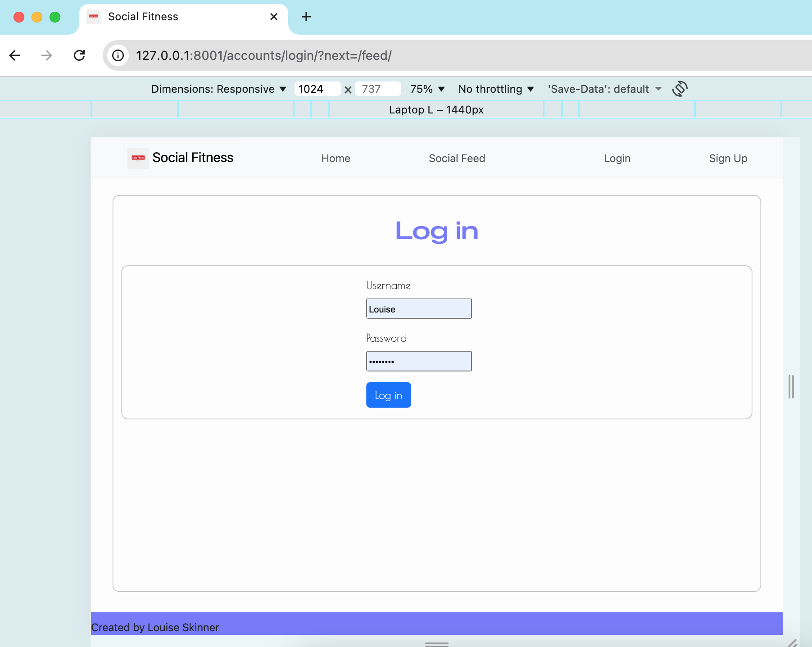Open a new browser tab with the plus
This screenshot has width=812, height=647.
pos(306,17)
